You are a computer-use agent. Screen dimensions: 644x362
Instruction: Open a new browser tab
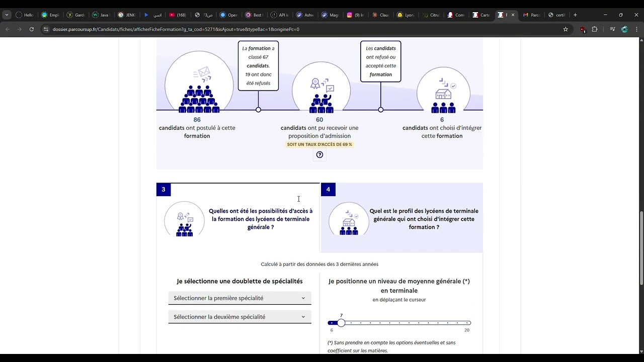click(575, 15)
